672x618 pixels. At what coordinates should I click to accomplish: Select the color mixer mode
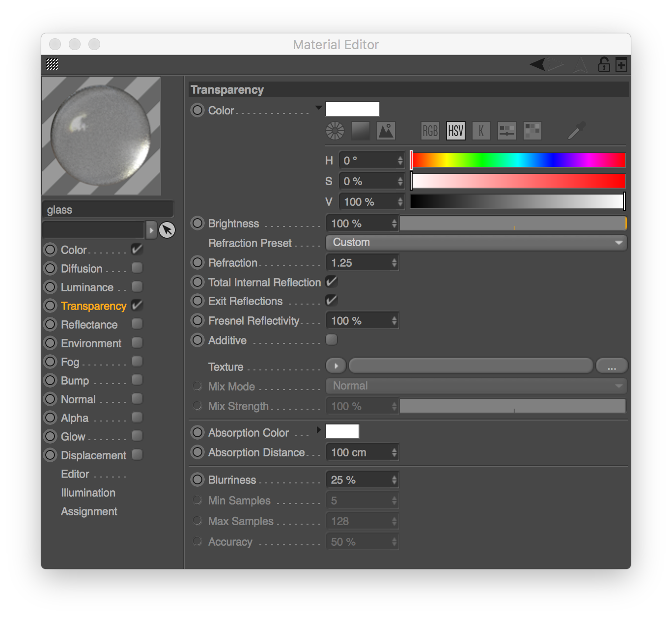pyautogui.click(x=506, y=131)
